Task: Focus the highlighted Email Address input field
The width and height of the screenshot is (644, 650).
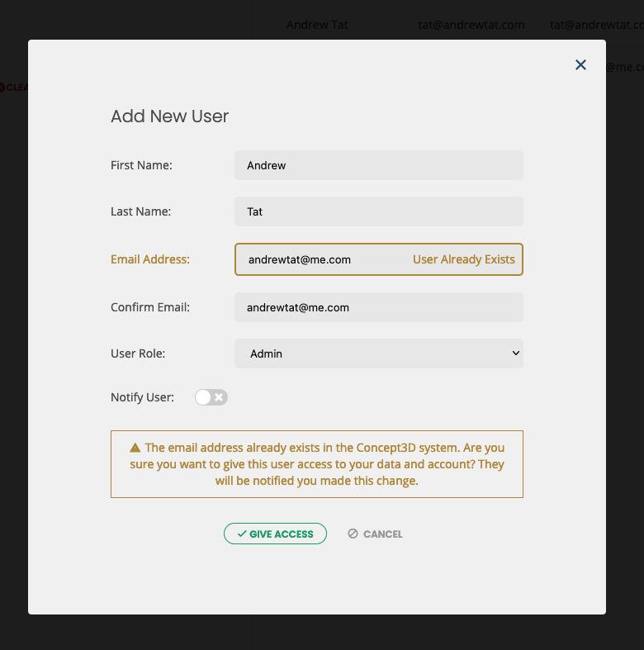Action: pos(322,259)
